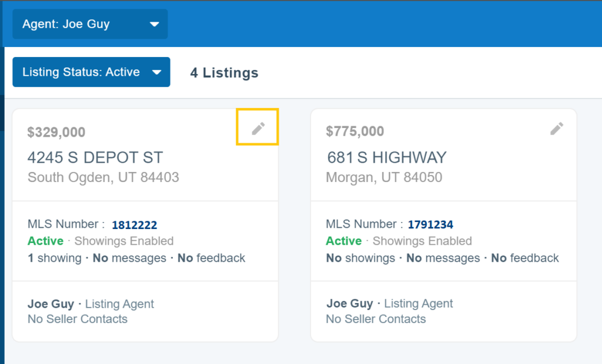Click No feedback on the Depot St listing
This screenshot has height=364, width=602.
[x=211, y=258]
